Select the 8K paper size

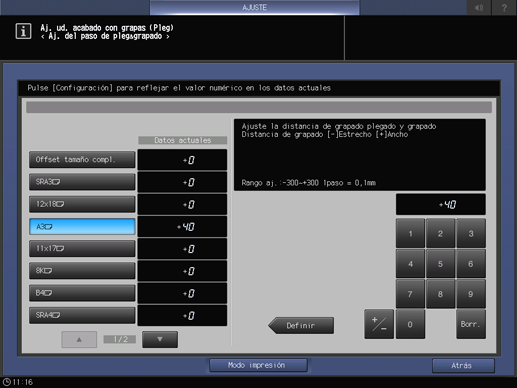(x=82, y=271)
